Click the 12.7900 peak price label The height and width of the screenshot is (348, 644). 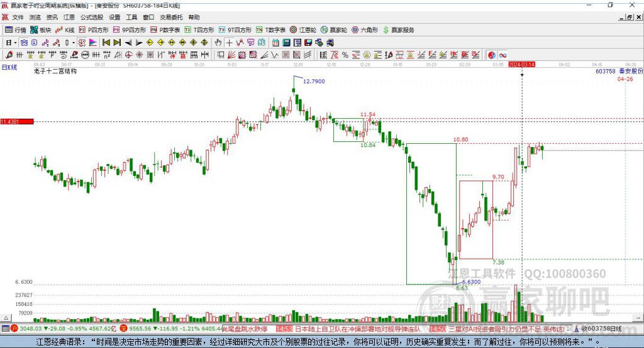314,81
